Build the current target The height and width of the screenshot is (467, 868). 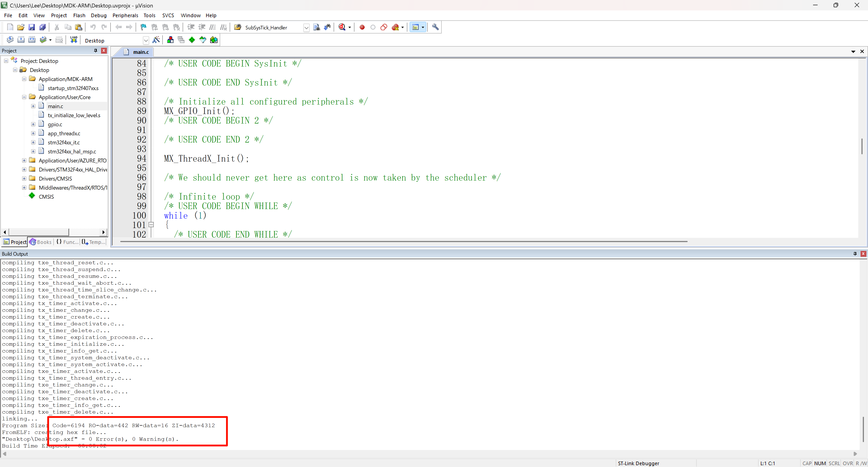point(21,39)
